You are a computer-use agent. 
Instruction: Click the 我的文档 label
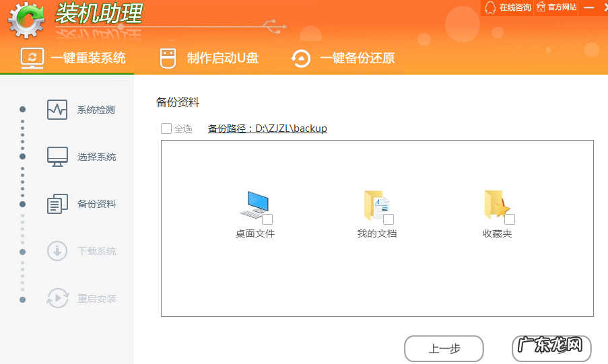click(x=377, y=233)
